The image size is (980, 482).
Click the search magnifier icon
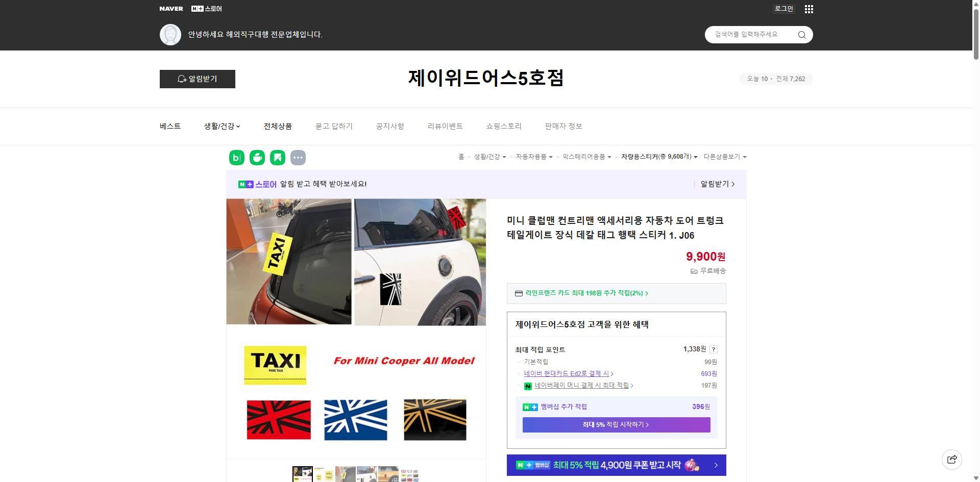click(801, 35)
